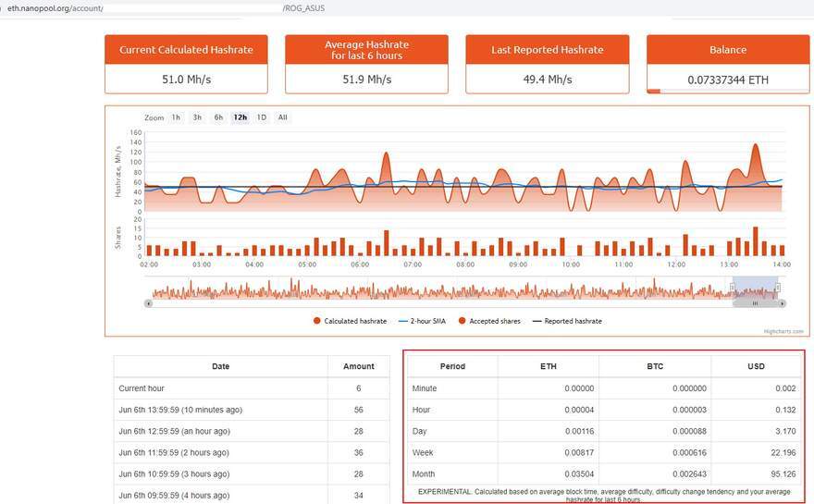Set chart zoom to 6h
814x504 pixels.
click(x=218, y=117)
